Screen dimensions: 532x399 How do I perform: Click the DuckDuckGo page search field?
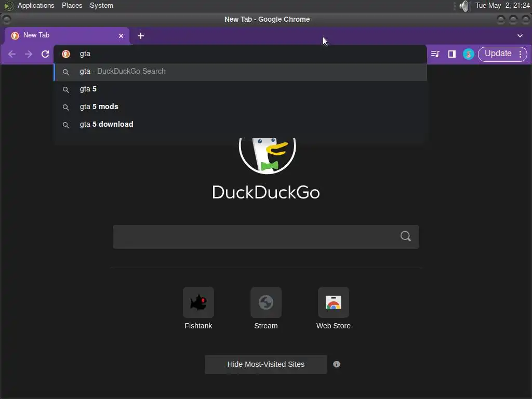(x=266, y=236)
